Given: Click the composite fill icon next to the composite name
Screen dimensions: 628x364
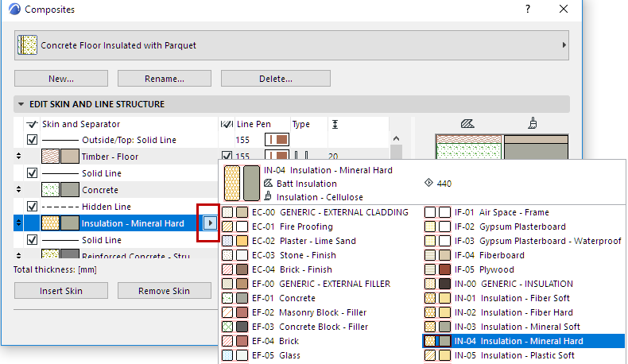Looking at the screenshot, I should coord(27,45).
